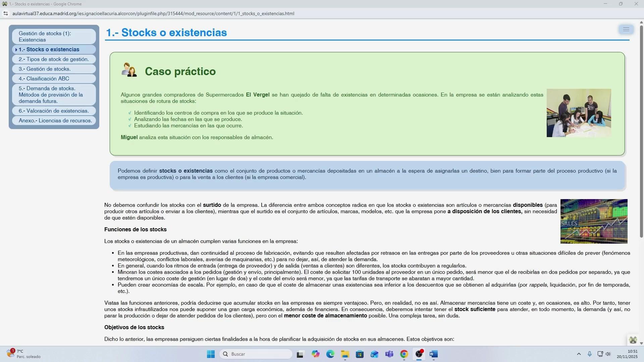
Task: Click the students meeting photo thumbnail
Action: pos(579,113)
